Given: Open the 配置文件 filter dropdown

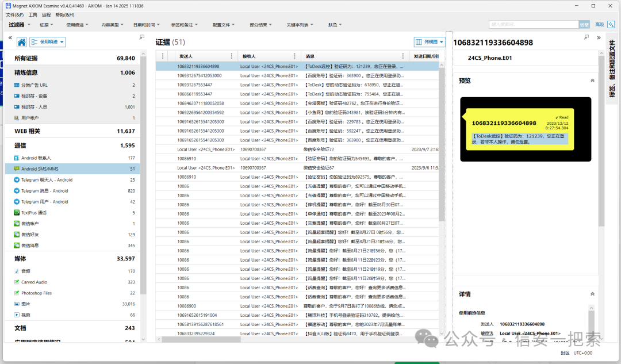Looking at the screenshot, I should (x=223, y=25).
